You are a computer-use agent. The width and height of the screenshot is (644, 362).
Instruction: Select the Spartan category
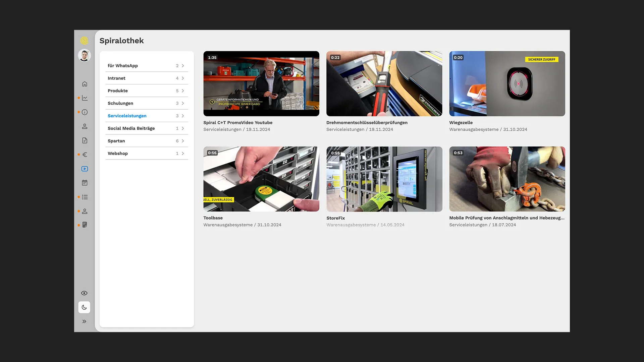(147, 141)
